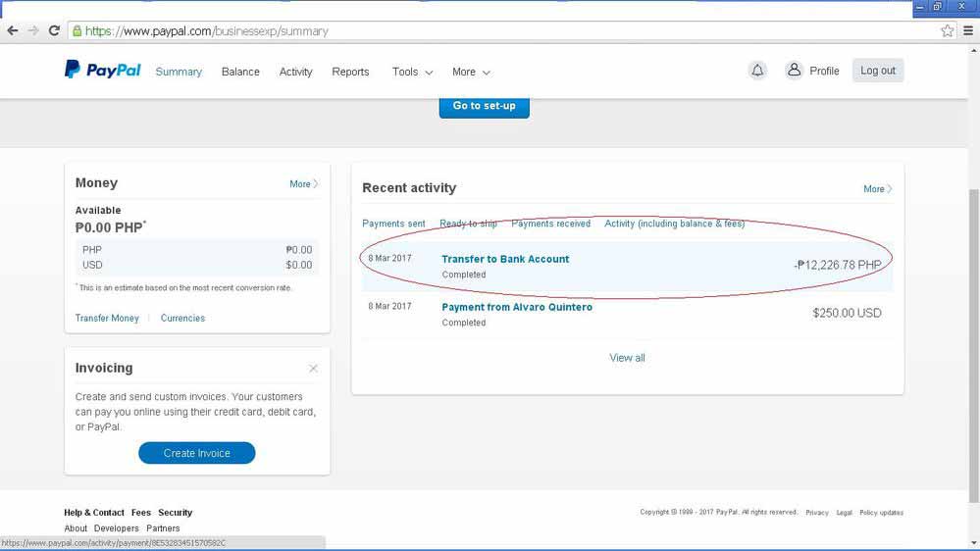Screen dimensions: 980x551
Task: Open Payment from Alvaro Quintero transaction
Action: (517, 307)
